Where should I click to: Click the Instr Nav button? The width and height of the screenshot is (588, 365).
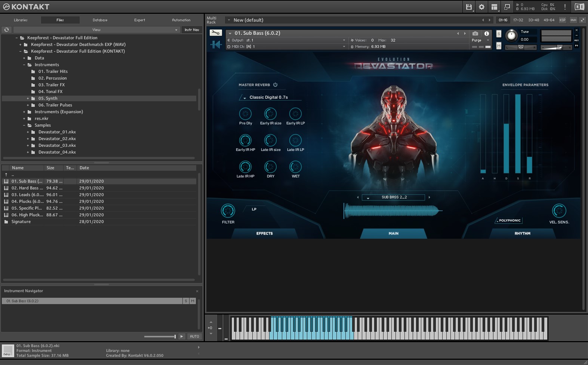pos(192,30)
